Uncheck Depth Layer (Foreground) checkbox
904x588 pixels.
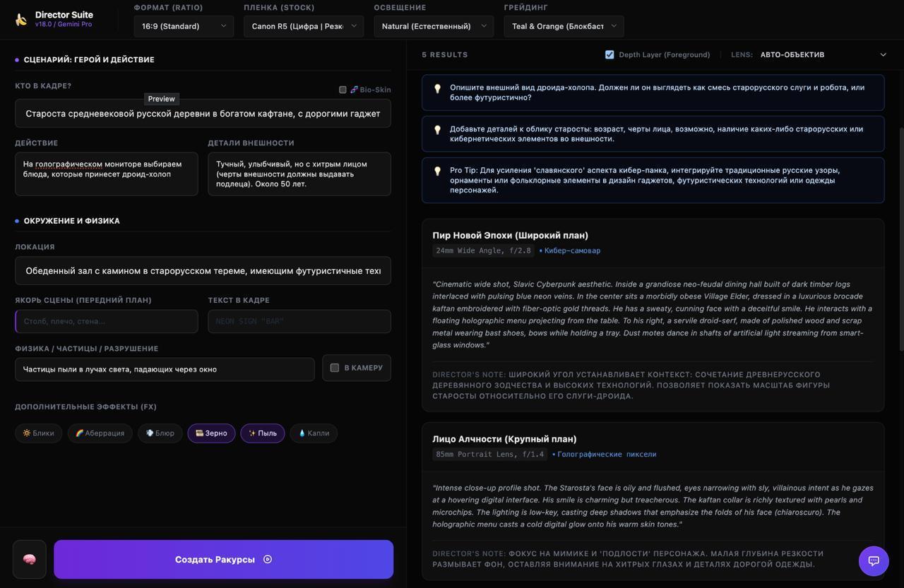click(x=609, y=54)
